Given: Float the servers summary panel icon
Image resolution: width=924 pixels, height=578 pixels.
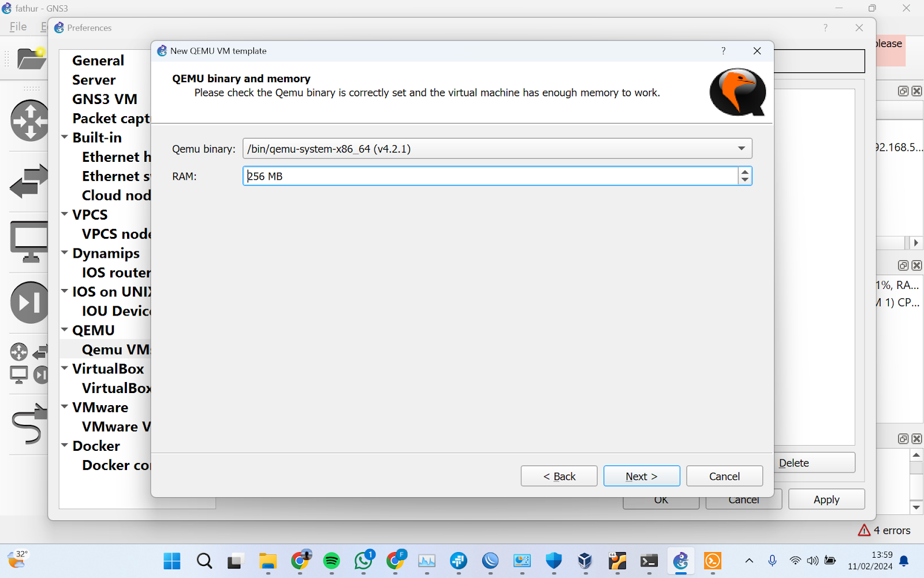Looking at the screenshot, I should click(903, 265).
